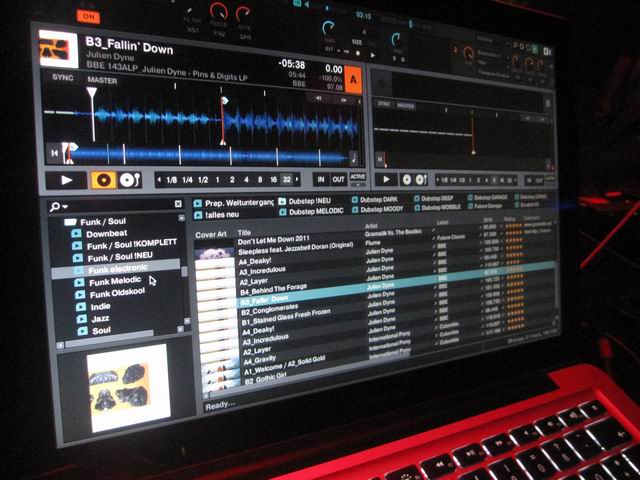The width and height of the screenshot is (640, 480).
Task: Select track B2_Gothic Girl
Action: (x=264, y=380)
